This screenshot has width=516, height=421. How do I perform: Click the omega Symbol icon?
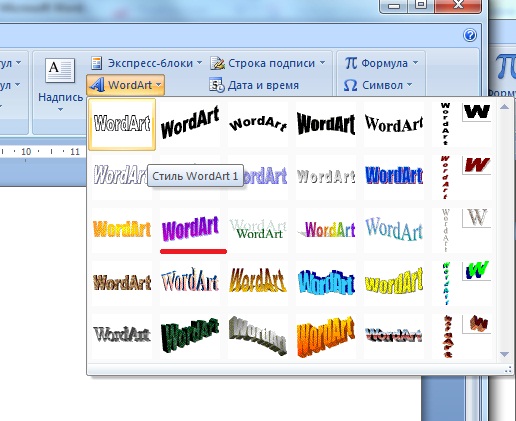[x=350, y=85]
